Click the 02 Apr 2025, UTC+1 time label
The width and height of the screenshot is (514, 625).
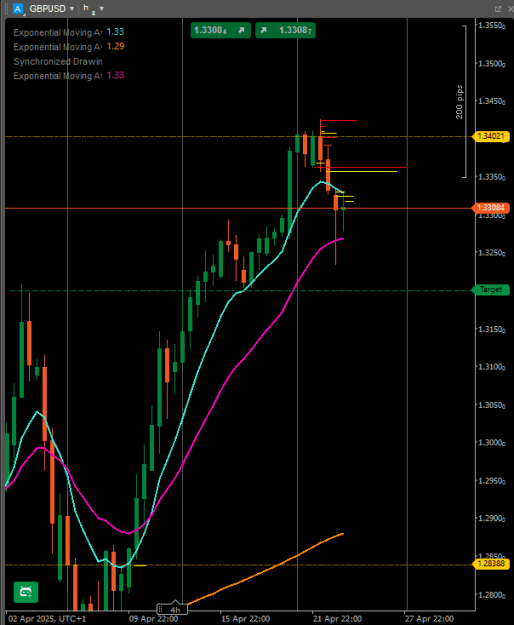pos(47,619)
